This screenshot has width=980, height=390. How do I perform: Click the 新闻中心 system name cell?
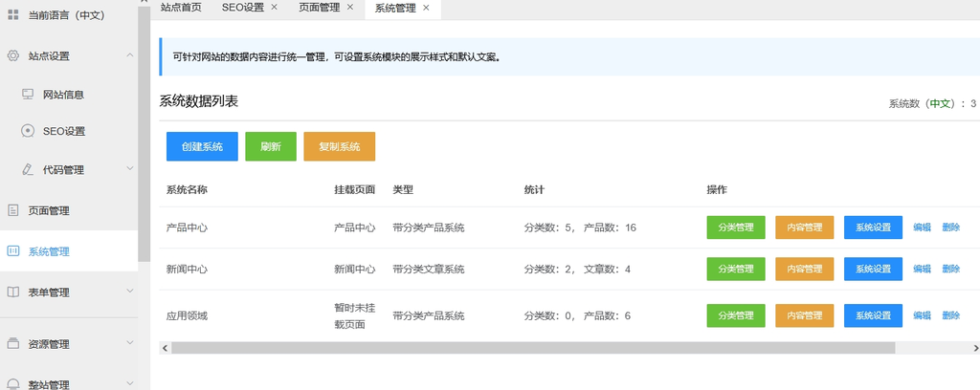pos(187,269)
